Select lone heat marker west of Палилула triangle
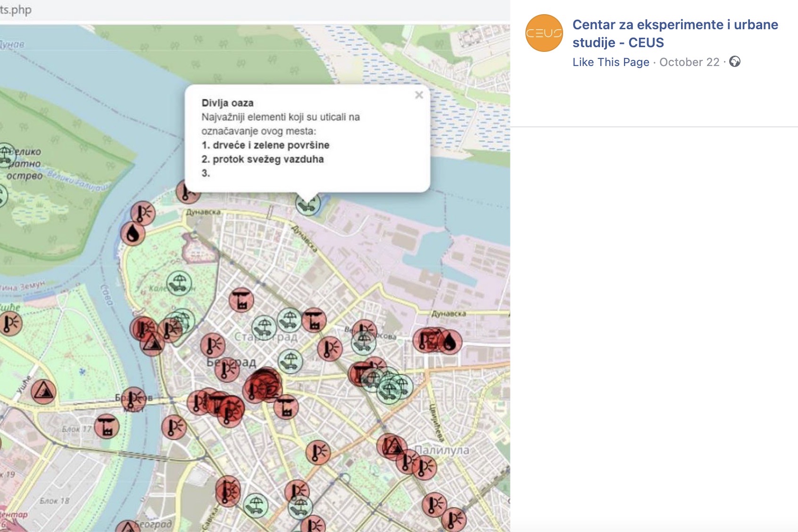This screenshot has height=532, width=798. tap(318, 452)
